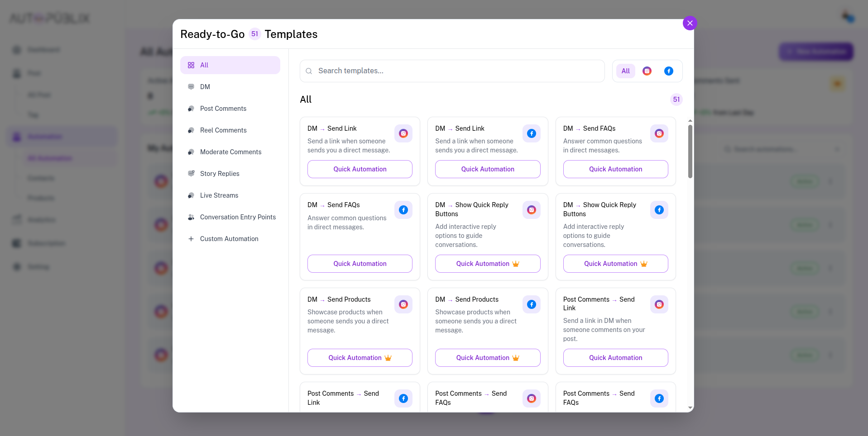Click the Facebook badge on DM Show Quick Reply Buttons
The height and width of the screenshot is (436, 868).
[659, 210]
